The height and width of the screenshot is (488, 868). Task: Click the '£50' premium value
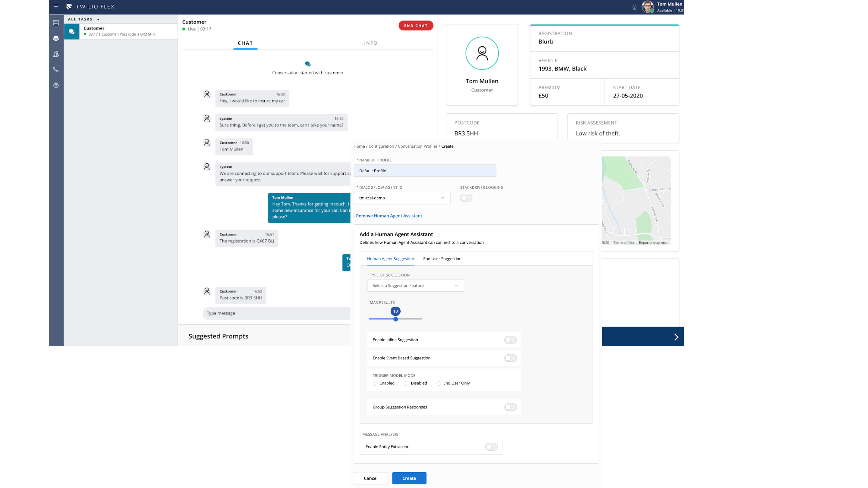tap(543, 96)
